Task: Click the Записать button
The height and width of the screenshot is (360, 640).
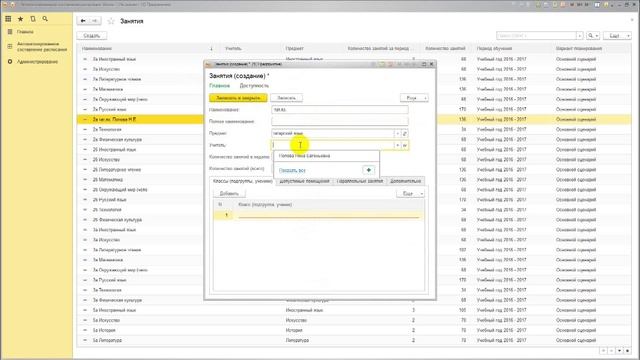Action: [x=287, y=98]
